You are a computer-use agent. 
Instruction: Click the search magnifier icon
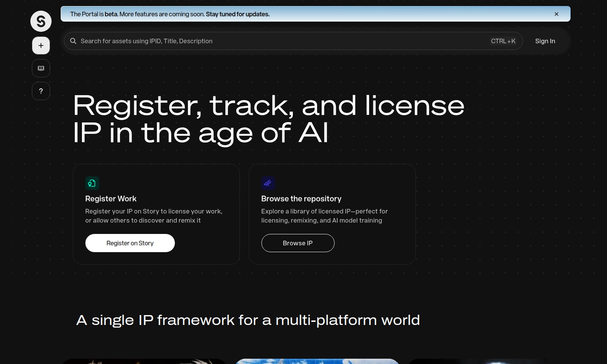pyautogui.click(x=73, y=41)
